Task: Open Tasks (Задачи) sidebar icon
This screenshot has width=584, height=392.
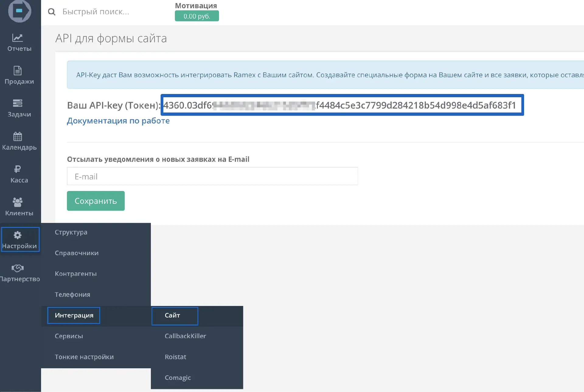Action: [18, 103]
